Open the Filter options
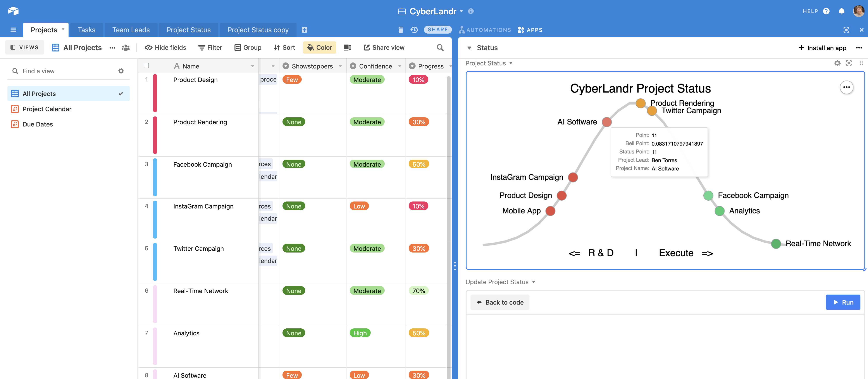 [210, 48]
